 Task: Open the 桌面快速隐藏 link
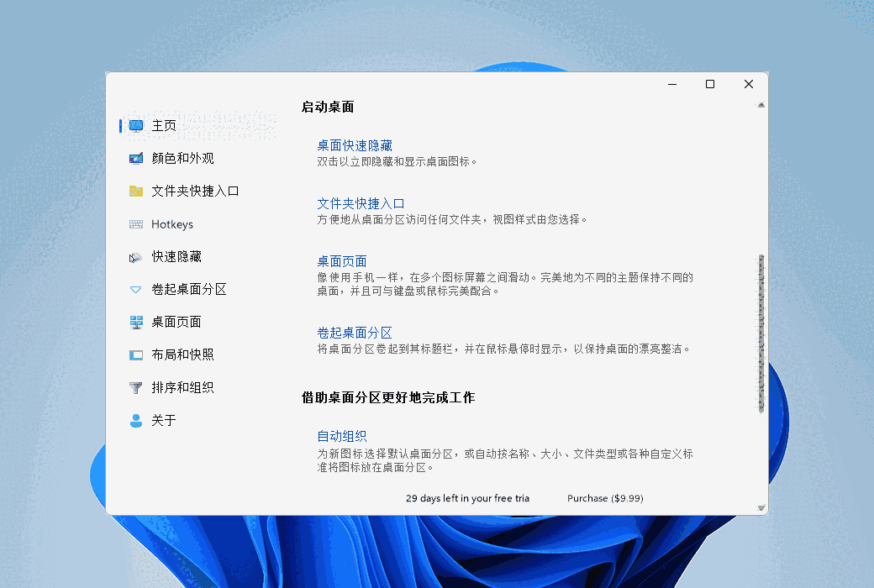point(355,146)
